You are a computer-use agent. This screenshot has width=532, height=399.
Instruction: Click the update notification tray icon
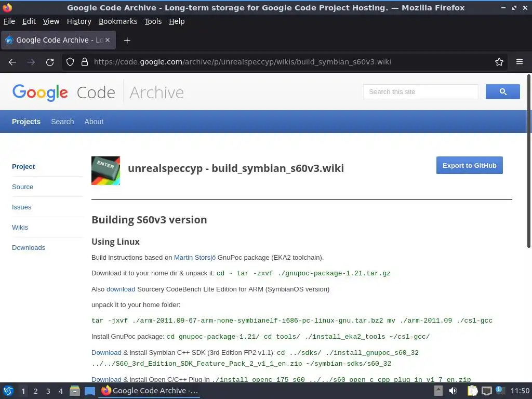click(x=500, y=390)
